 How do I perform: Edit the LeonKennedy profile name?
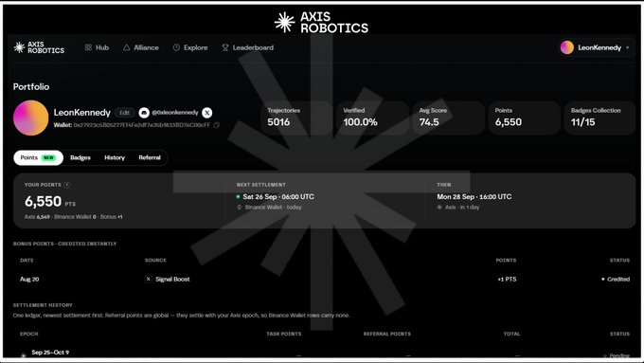(124, 113)
